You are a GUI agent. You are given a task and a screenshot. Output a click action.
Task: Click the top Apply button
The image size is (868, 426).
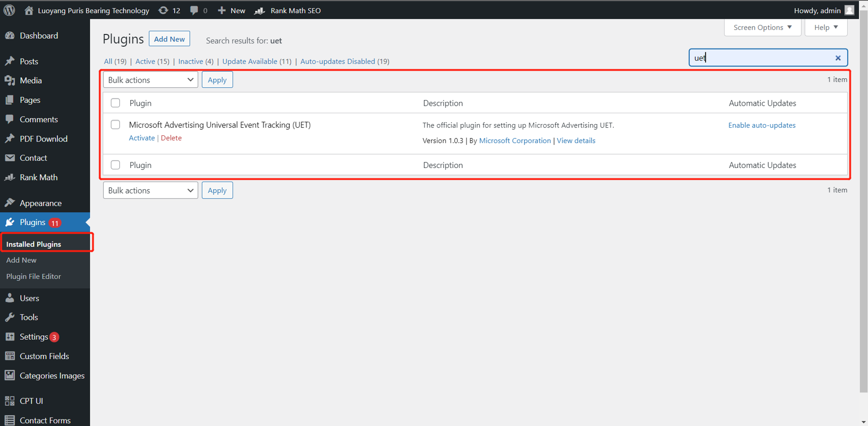tap(217, 80)
